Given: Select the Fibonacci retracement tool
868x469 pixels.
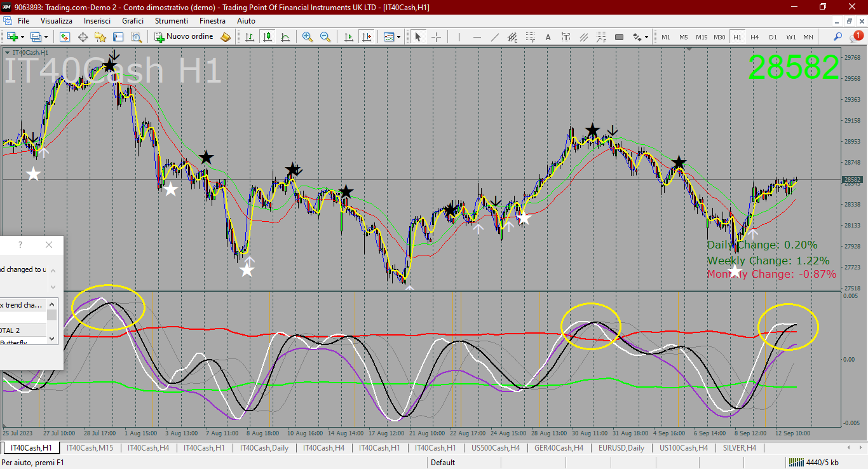Looking at the screenshot, I should (530, 37).
